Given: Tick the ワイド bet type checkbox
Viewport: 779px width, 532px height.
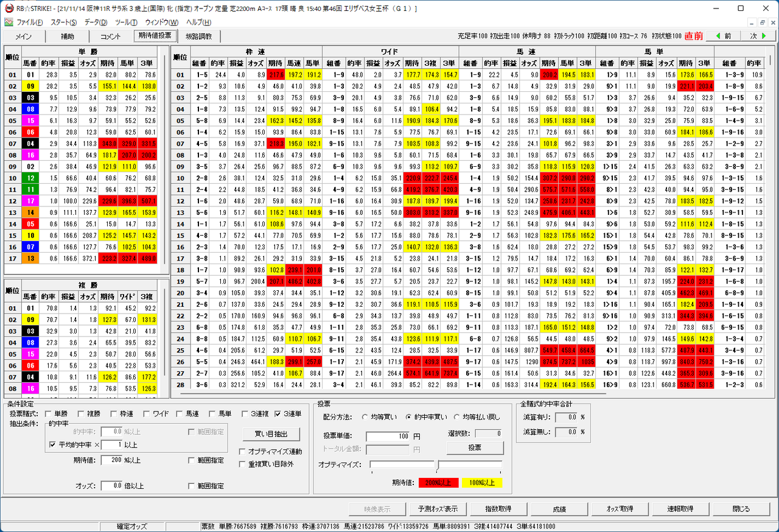Looking at the screenshot, I should pos(148,414).
